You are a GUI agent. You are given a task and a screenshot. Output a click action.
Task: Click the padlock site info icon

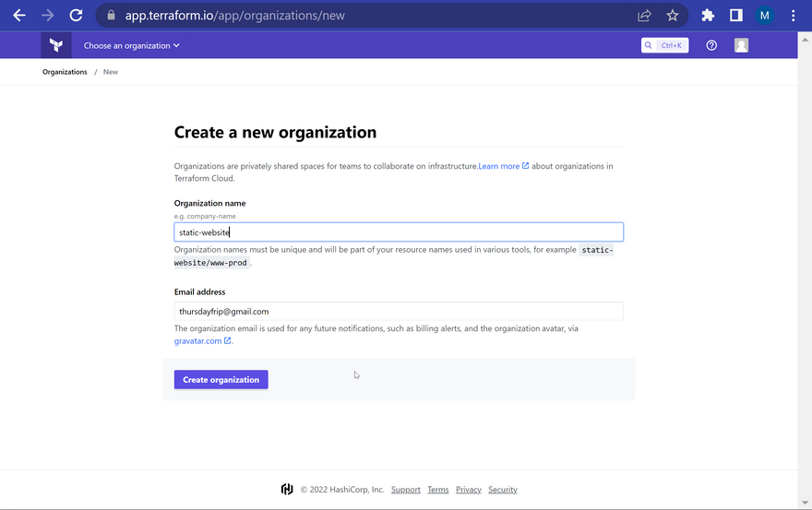[x=111, y=16]
